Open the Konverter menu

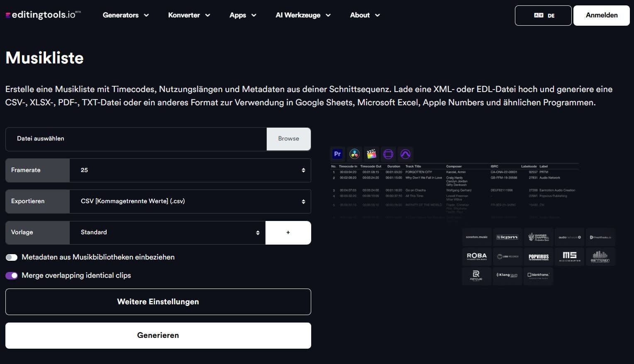tap(189, 15)
